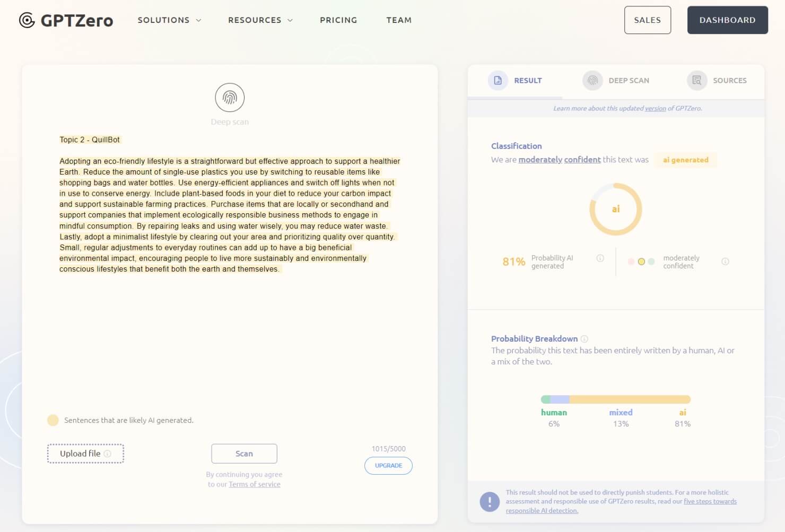Click the moderately confident link
The height and width of the screenshot is (532, 785).
pyautogui.click(x=560, y=160)
